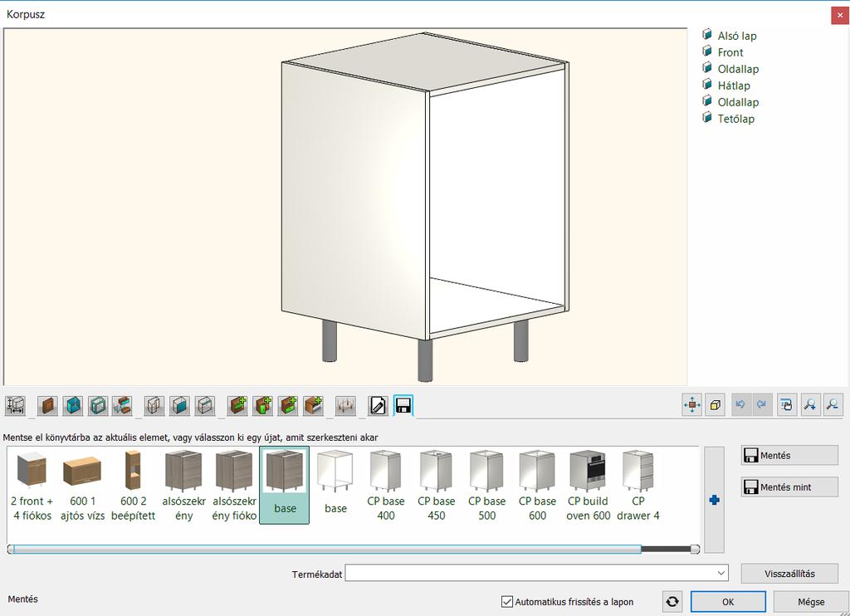Close the Korpusz dialog
Image resolution: width=850 pixels, height=616 pixels.
(x=840, y=15)
